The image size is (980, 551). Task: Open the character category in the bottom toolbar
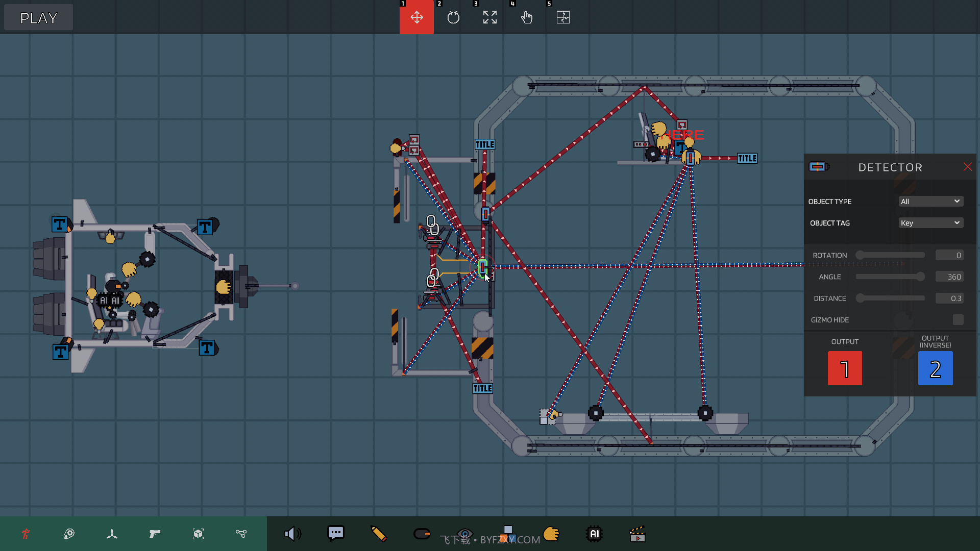26,534
